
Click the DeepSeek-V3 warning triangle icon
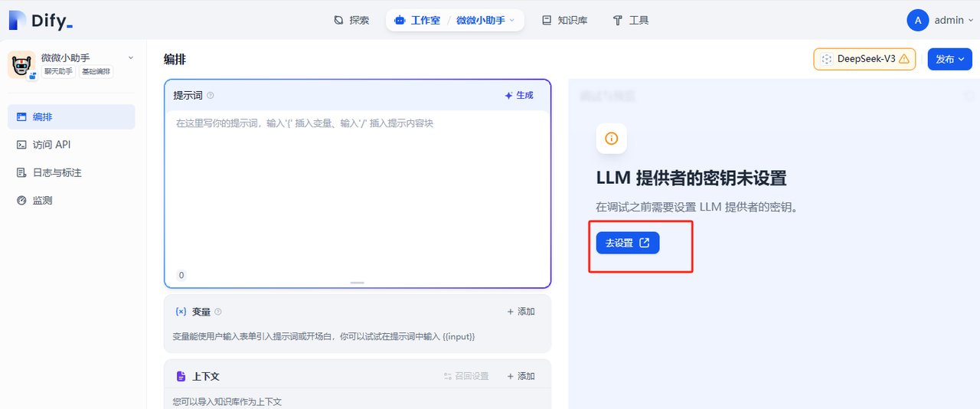904,59
